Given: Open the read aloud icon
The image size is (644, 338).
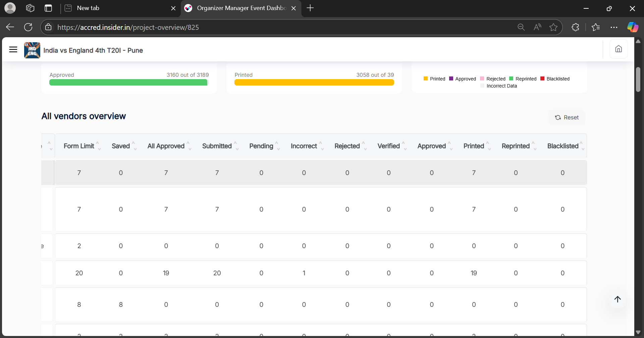Looking at the screenshot, I should click(x=537, y=27).
